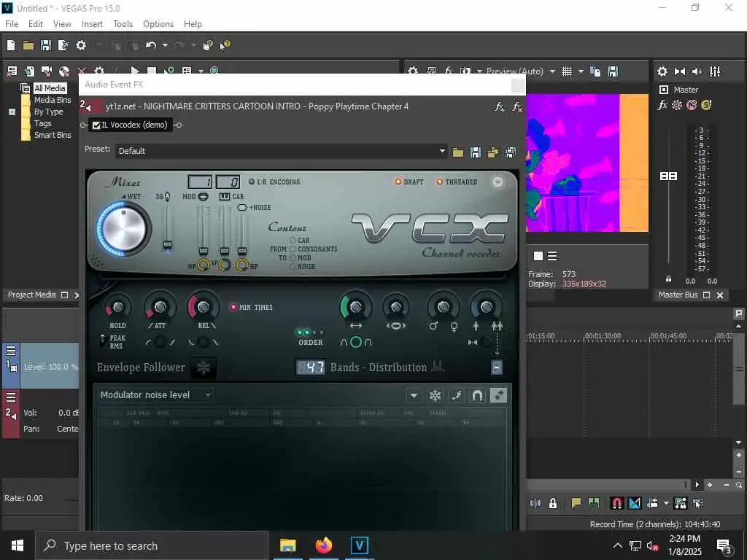Open overlays grid dropdown arrow
747x560 pixels.
pyautogui.click(x=580, y=71)
